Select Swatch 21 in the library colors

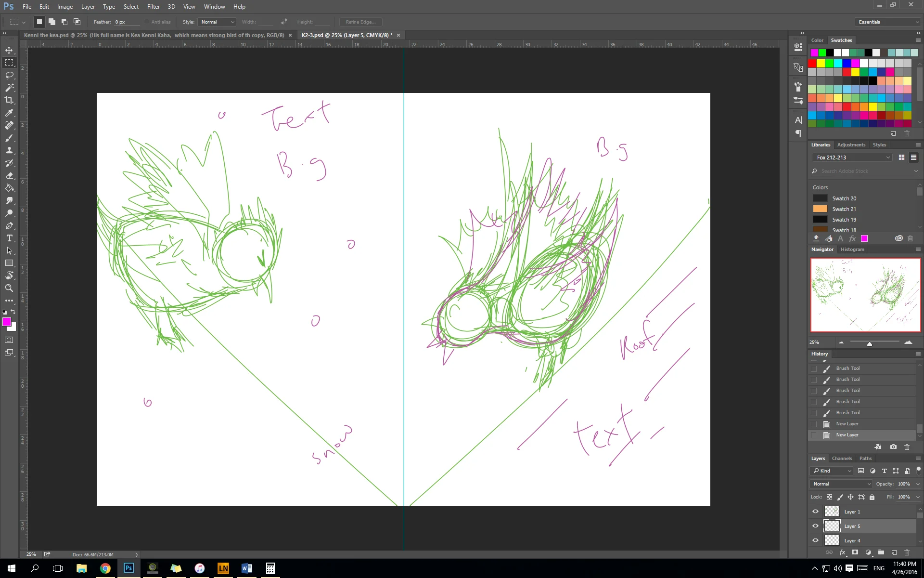[844, 209]
